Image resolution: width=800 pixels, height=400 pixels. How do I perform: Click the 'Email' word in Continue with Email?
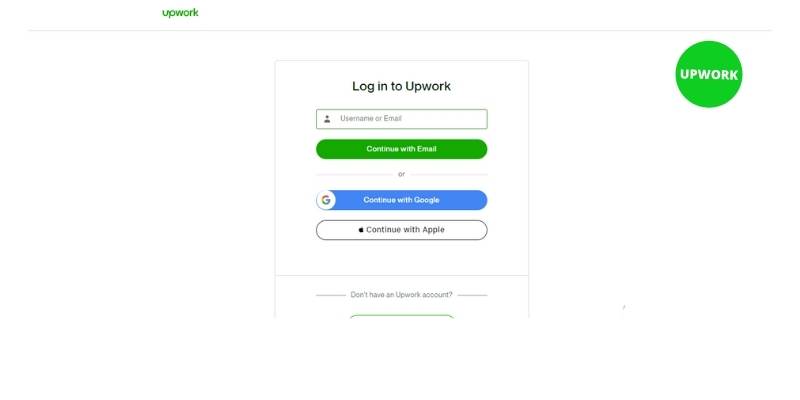pyautogui.click(x=427, y=149)
